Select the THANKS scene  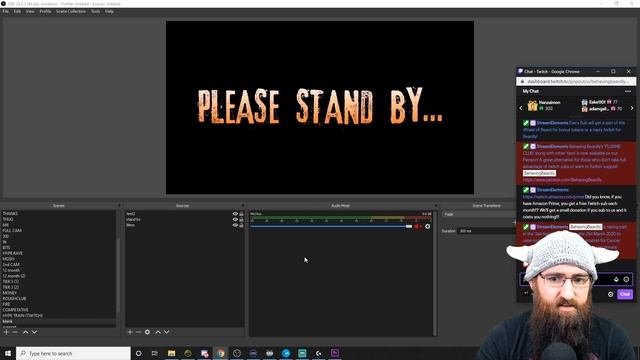tap(10, 213)
